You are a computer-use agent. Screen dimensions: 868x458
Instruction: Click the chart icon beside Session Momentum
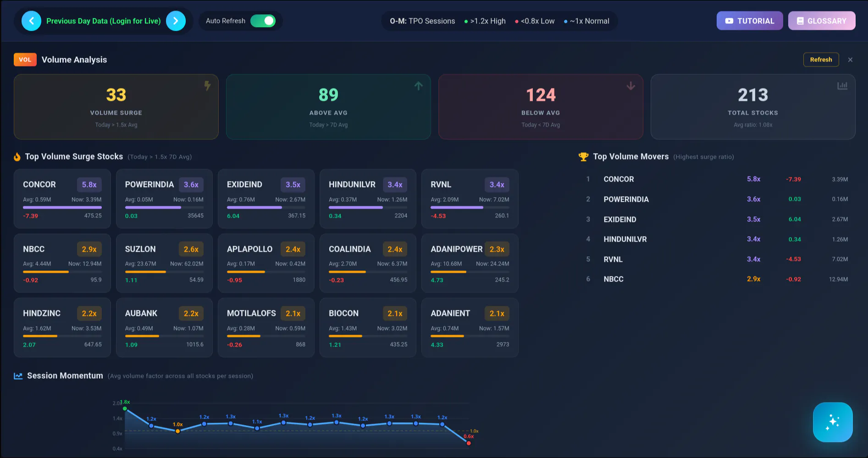coord(18,376)
